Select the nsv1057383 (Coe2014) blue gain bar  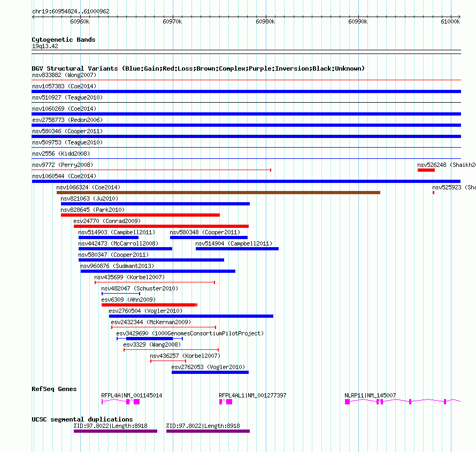(x=246, y=91)
